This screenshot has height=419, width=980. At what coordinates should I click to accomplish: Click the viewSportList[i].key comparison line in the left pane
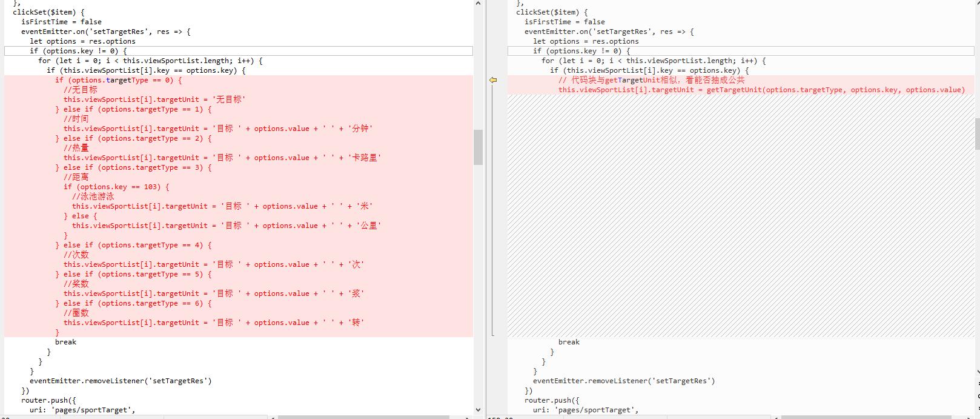(x=146, y=70)
